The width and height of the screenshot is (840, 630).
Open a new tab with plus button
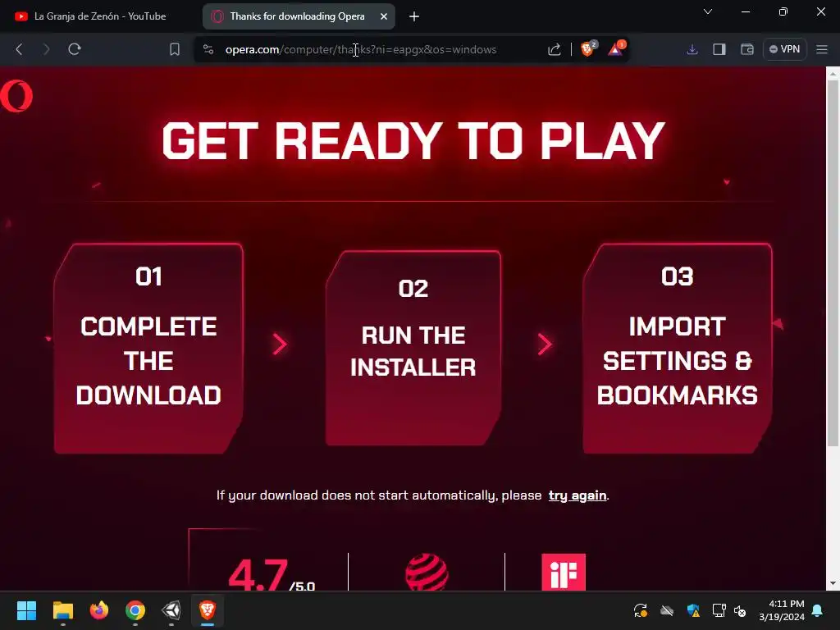(x=414, y=16)
